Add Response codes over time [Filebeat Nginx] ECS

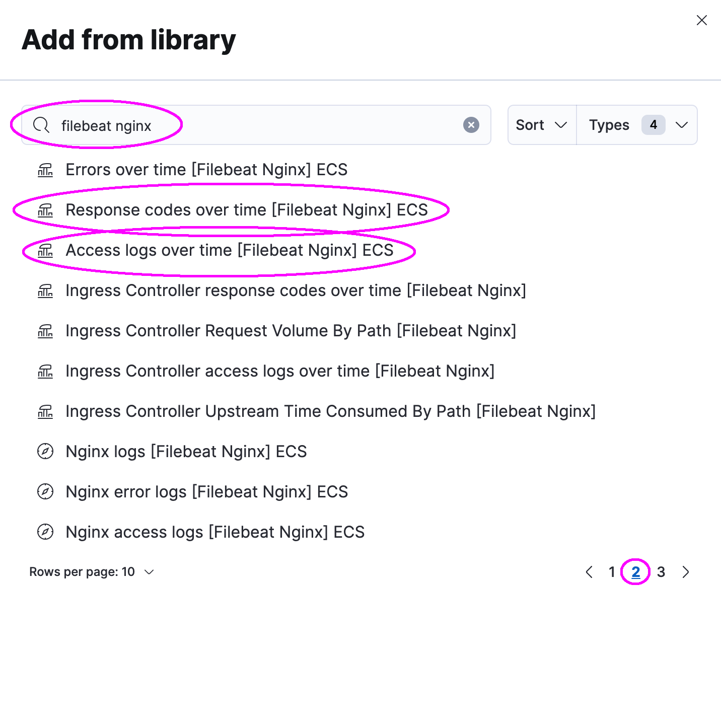coord(247,210)
